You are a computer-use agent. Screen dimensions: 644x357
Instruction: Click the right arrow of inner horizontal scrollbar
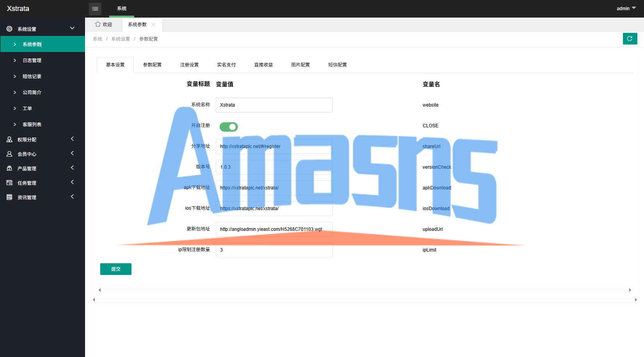click(x=630, y=290)
